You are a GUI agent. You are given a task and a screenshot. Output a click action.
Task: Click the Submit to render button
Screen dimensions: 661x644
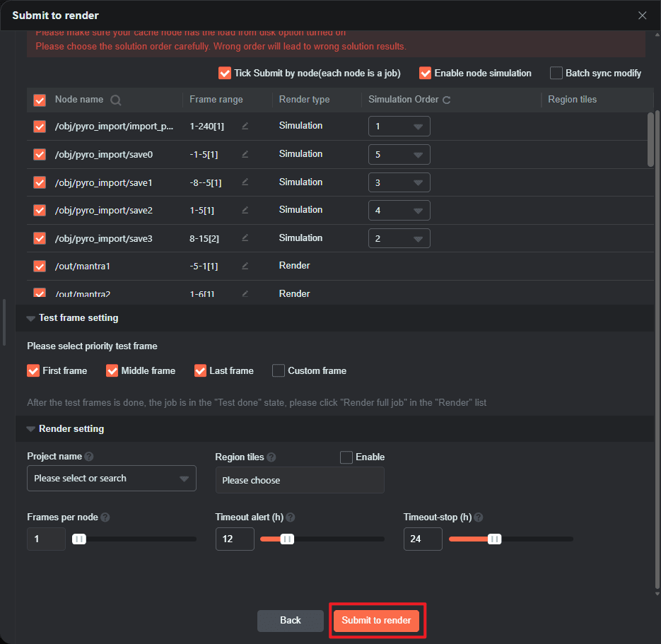376,620
